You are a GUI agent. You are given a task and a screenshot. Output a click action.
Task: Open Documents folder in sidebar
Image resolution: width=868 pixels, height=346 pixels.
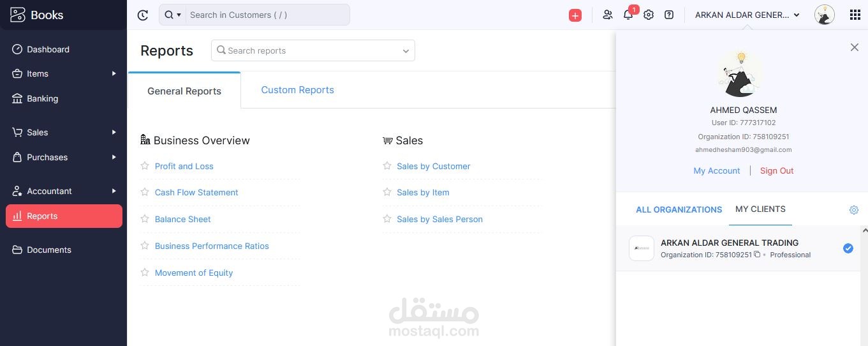(x=64, y=250)
